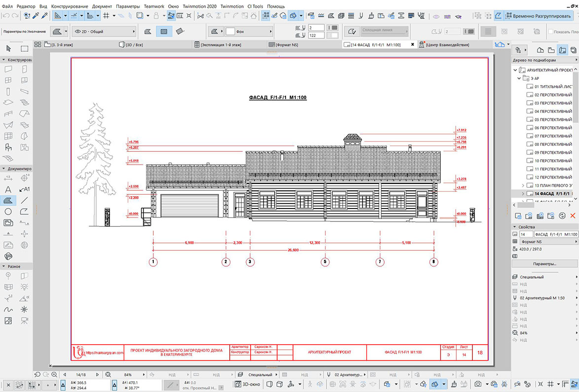Toggle the guide lines ruler icon

pos(58,15)
